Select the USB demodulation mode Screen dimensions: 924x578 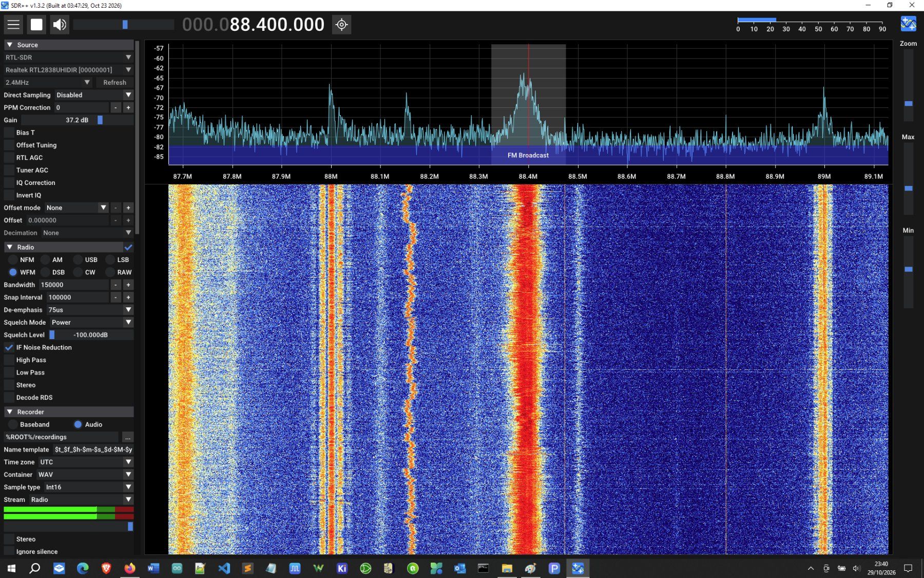pos(78,260)
